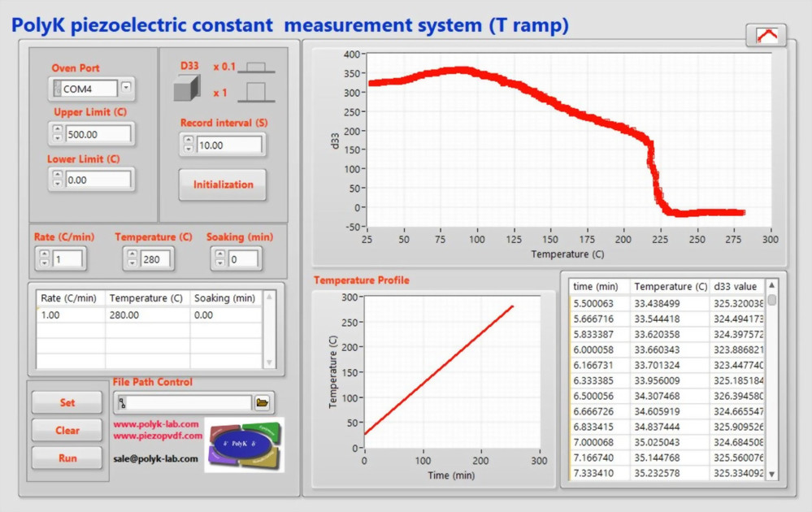Select the 325.185184 d33 cell
This screenshot has width=812, height=512.
tap(736, 380)
